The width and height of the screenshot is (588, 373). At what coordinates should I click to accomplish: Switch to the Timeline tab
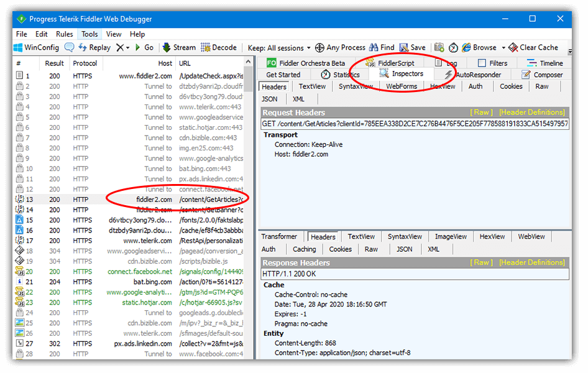pyautogui.click(x=544, y=63)
